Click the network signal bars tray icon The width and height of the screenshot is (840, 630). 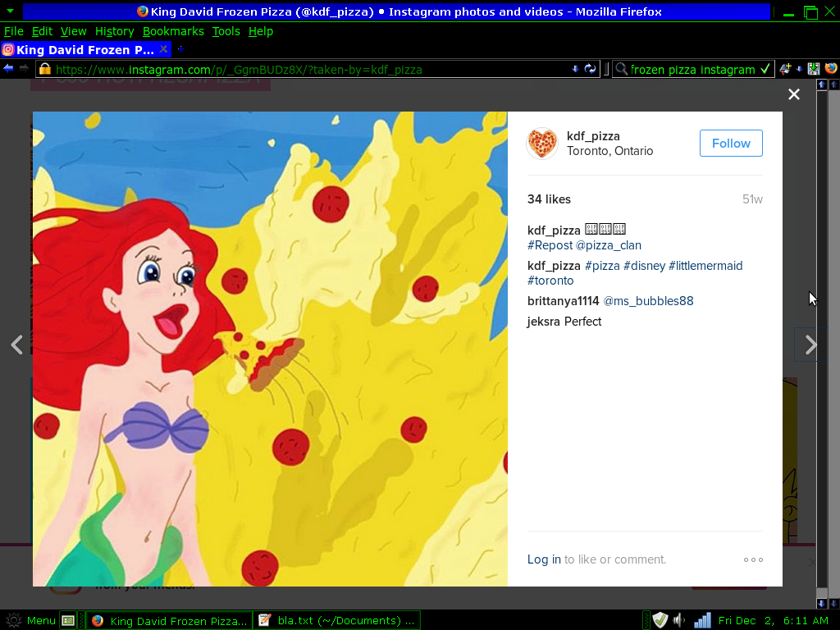(702, 620)
